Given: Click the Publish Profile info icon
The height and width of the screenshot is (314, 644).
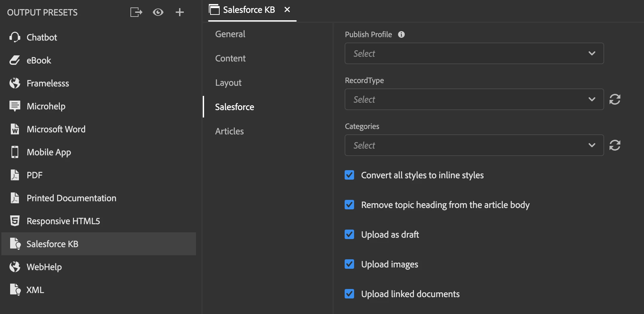Looking at the screenshot, I should [x=401, y=34].
